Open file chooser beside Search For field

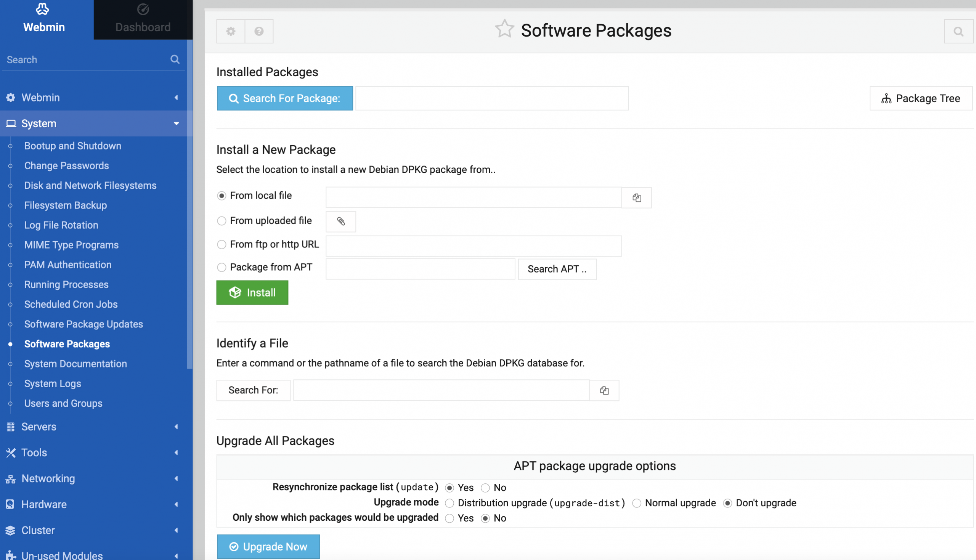click(604, 390)
